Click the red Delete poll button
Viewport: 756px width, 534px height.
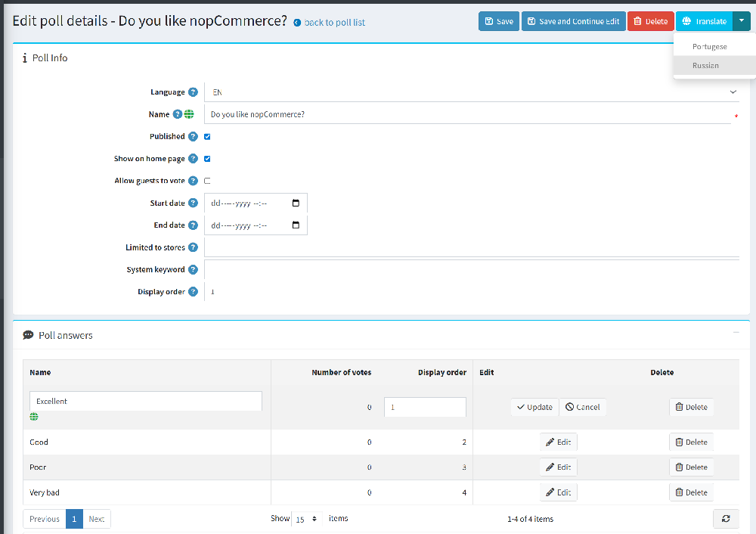click(650, 21)
